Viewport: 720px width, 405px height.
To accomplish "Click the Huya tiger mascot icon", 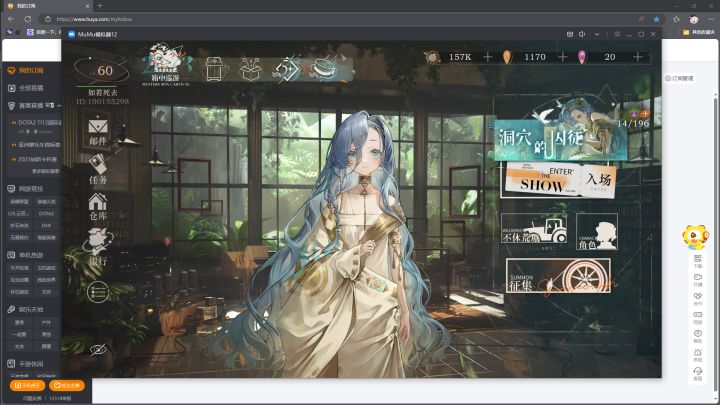I will pyautogui.click(x=695, y=237).
